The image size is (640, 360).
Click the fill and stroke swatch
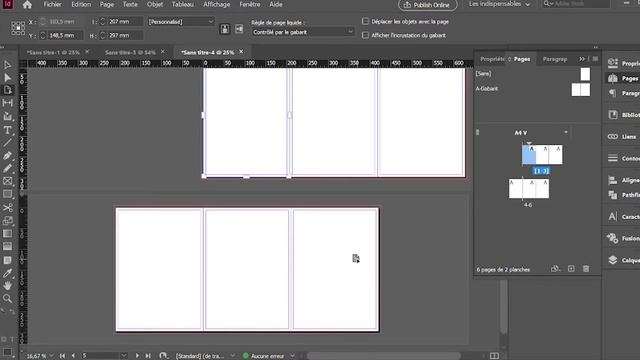click(x=7, y=351)
